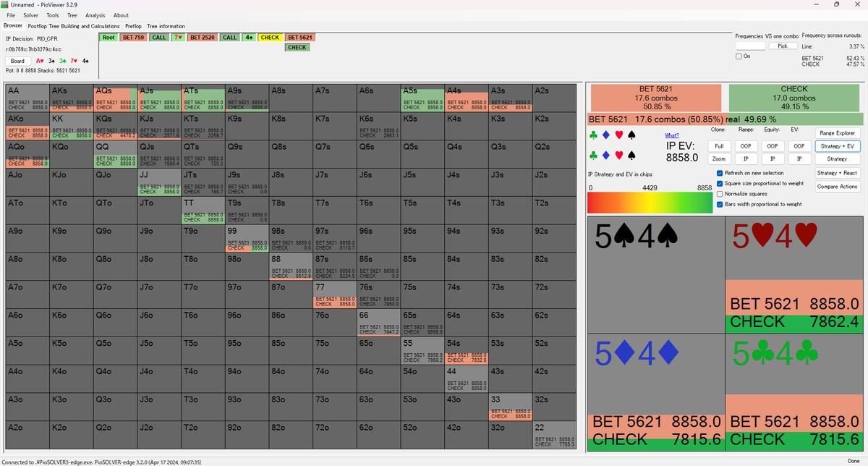Image resolution: width=868 pixels, height=466 pixels.
Task: Toggle Bars width proportional to weight
Action: tap(719, 204)
